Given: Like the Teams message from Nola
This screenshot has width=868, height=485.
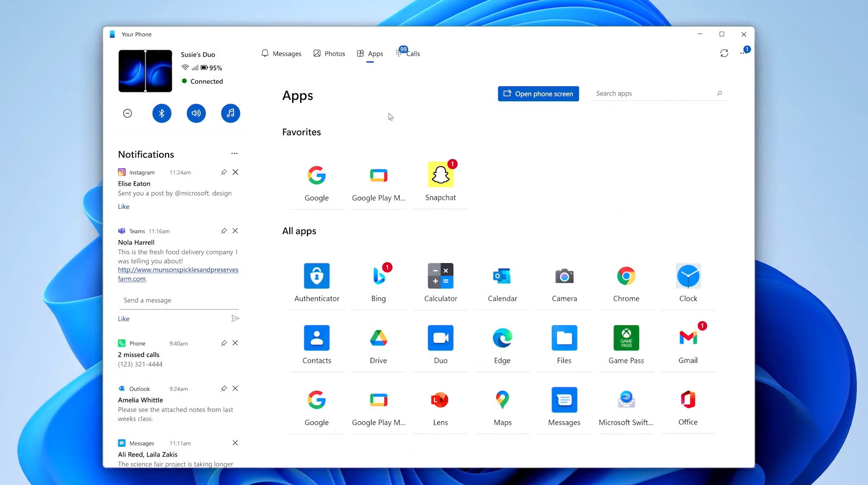Looking at the screenshot, I should pos(123,319).
